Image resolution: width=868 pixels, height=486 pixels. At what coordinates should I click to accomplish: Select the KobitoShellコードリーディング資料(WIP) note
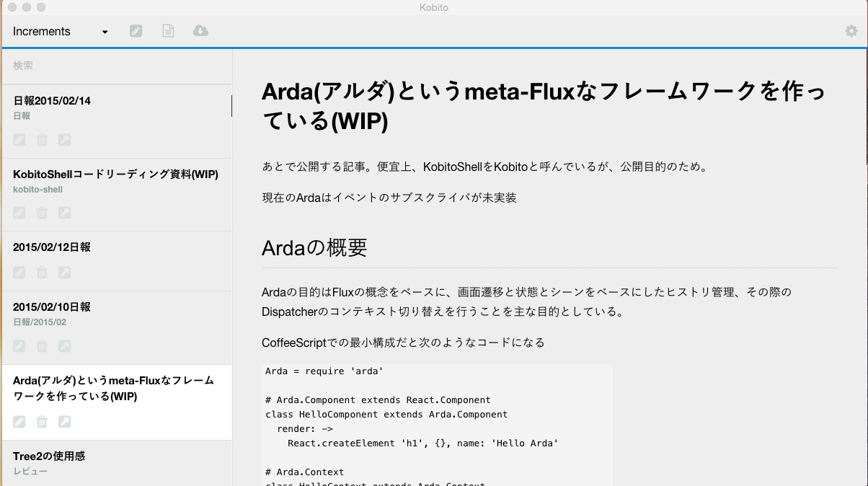coord(117,195)
